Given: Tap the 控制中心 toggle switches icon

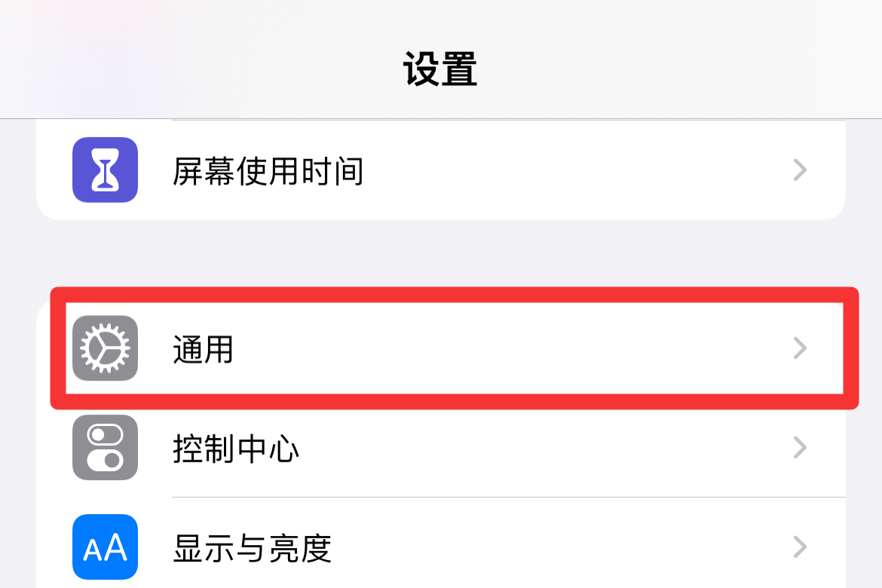Looking at the screenshot, I should (x=106, y=447).
